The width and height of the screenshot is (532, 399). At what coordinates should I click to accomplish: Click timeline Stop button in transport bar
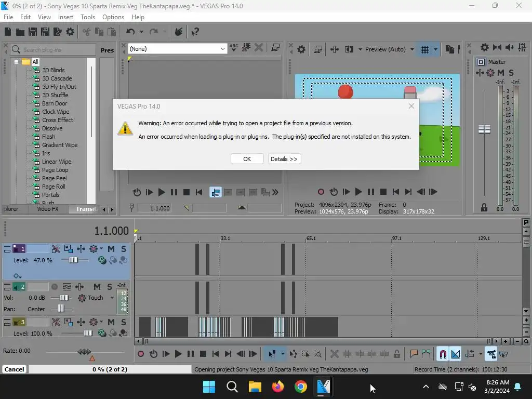(x=203, y=354)
